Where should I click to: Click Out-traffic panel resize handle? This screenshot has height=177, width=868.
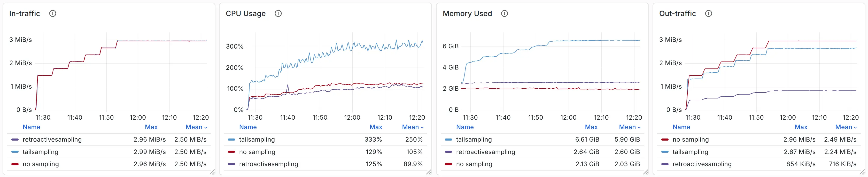pos(862,172)
